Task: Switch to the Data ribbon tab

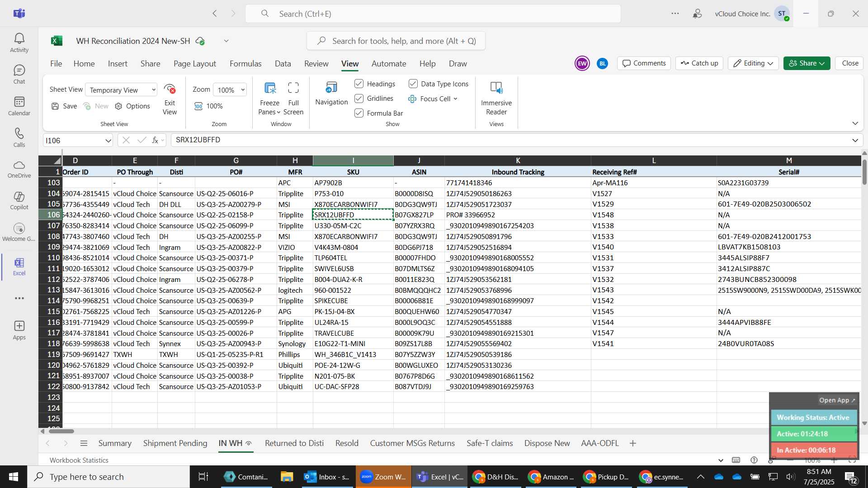Action: (x=283, y=64)
